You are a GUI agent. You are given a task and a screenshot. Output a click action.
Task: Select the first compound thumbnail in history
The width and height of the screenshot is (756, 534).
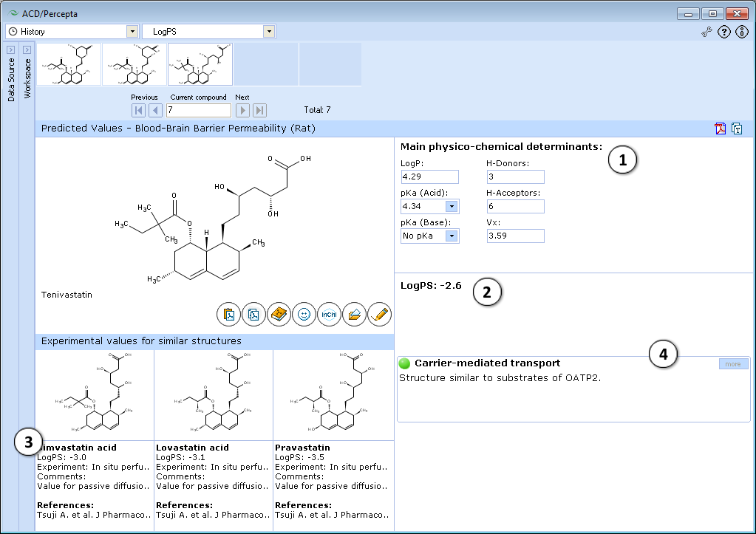click(x=69, y=64)
